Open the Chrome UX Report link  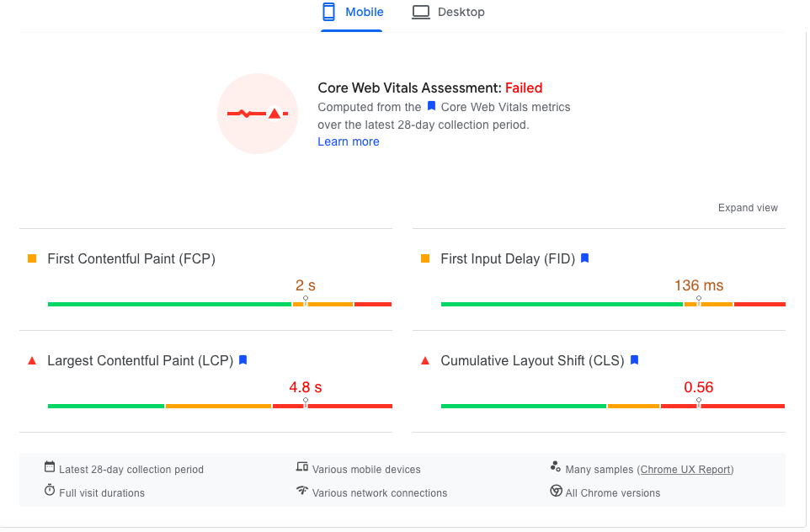686,470
